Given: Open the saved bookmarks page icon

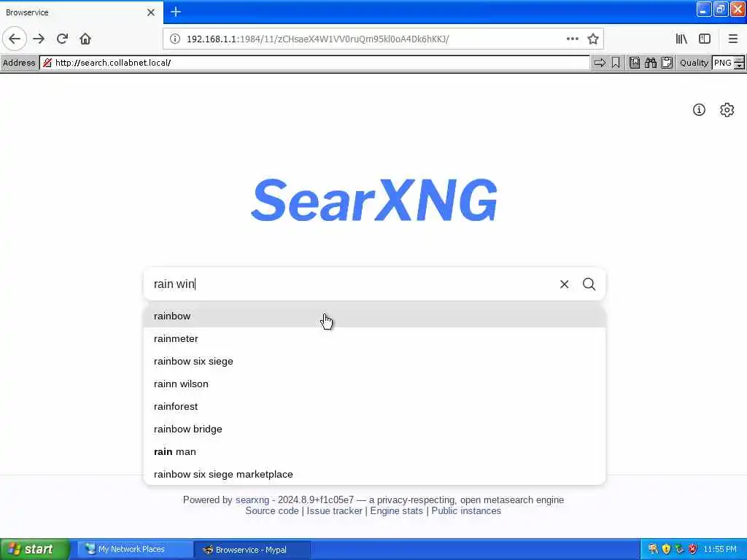Looking at the screenshot, I should click(x=635, y=63).
